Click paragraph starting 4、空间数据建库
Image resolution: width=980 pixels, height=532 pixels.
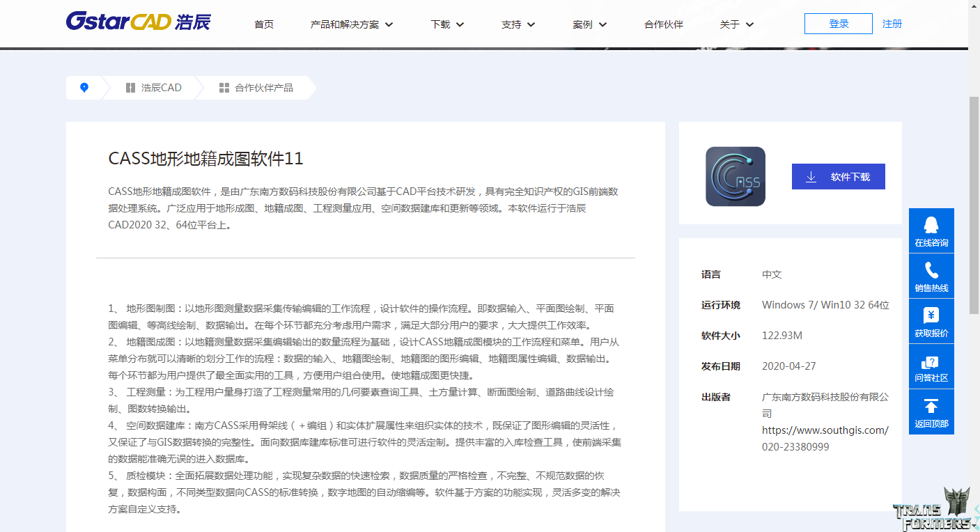coord(364,442)
